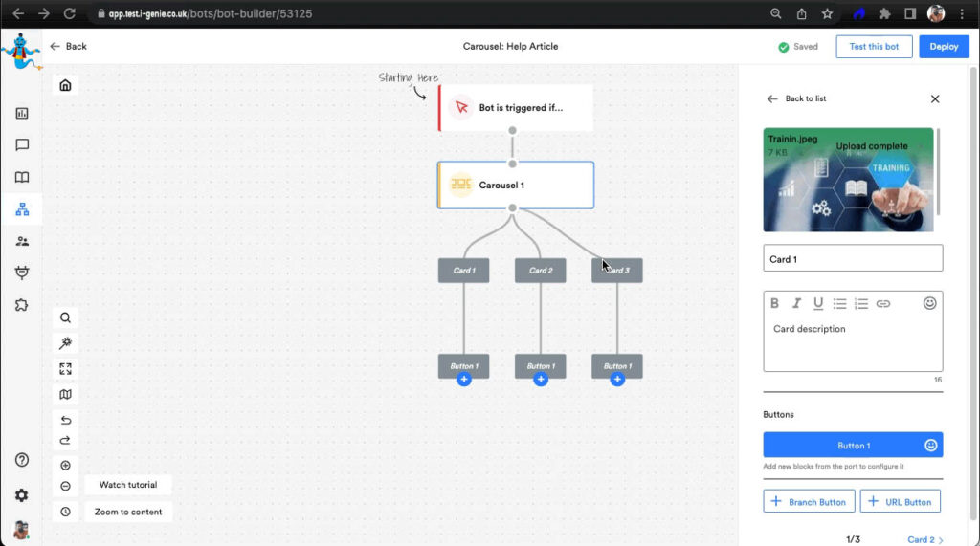Go to Card 2 via chevron link
This screenshot has height=546, width=980.
click(925, 539)
